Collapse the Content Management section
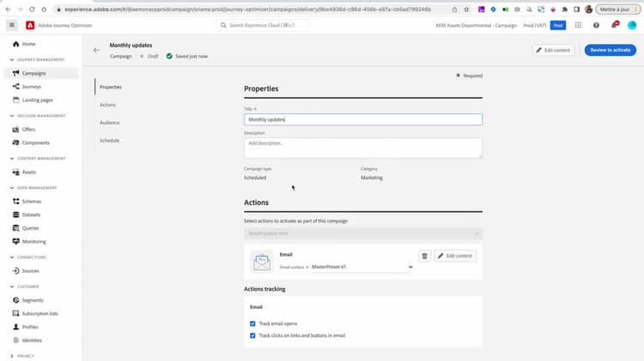 (x=12, y=159)
